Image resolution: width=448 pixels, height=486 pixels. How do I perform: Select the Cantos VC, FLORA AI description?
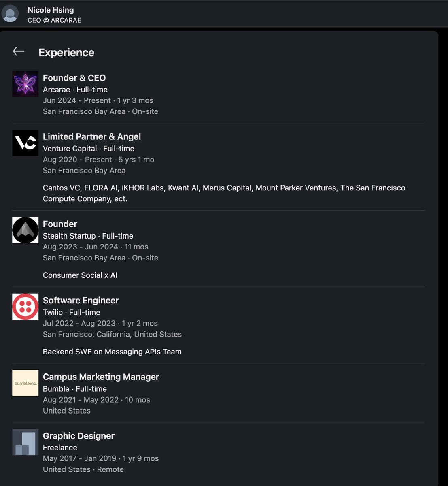(x=224, y=193)
